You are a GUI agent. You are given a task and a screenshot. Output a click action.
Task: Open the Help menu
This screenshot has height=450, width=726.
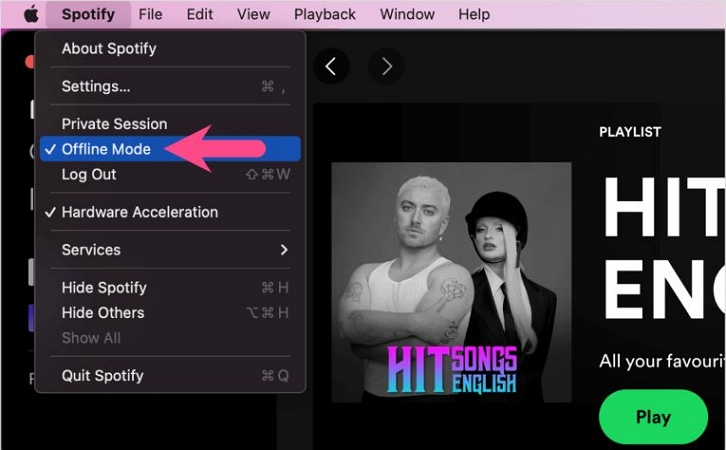tap(473, 14)
